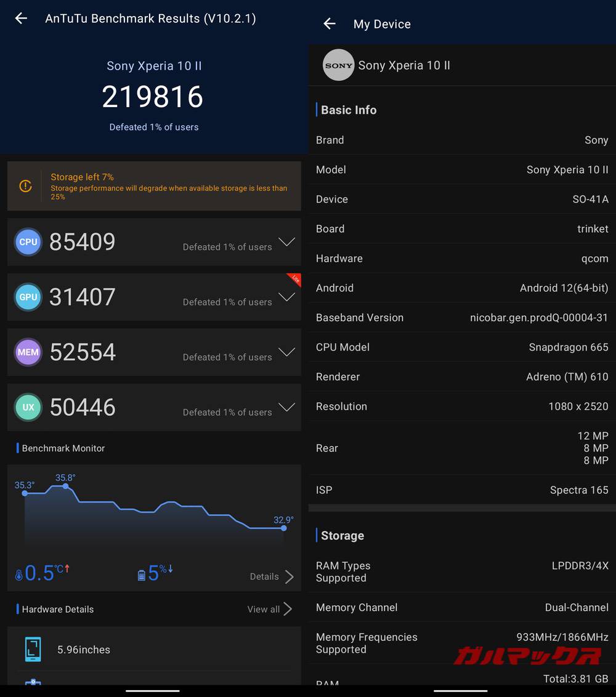Click the MEM score badge icon
Viewport: 616px width, 697px height.
point(28,352)
